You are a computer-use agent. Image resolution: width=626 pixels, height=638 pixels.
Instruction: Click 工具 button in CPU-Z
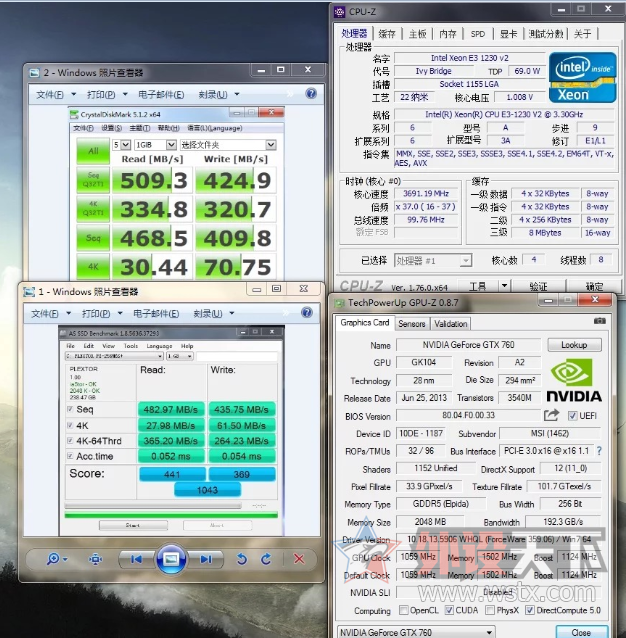(x=477, y=286)
